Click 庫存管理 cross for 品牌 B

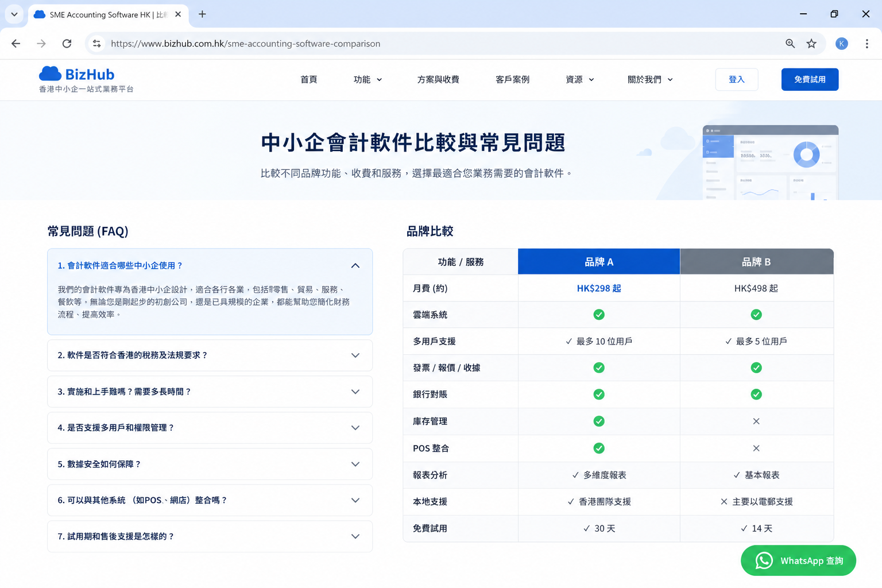tap(756, 421)
